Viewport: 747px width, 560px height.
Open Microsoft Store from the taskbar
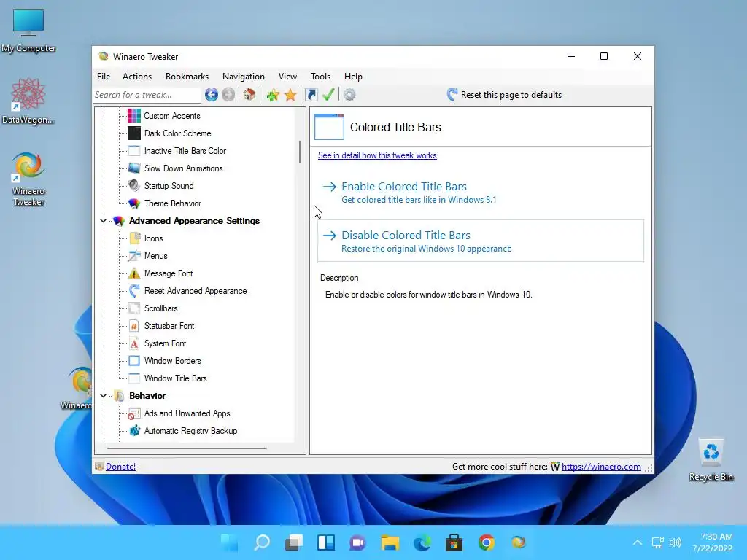[454, 542]
